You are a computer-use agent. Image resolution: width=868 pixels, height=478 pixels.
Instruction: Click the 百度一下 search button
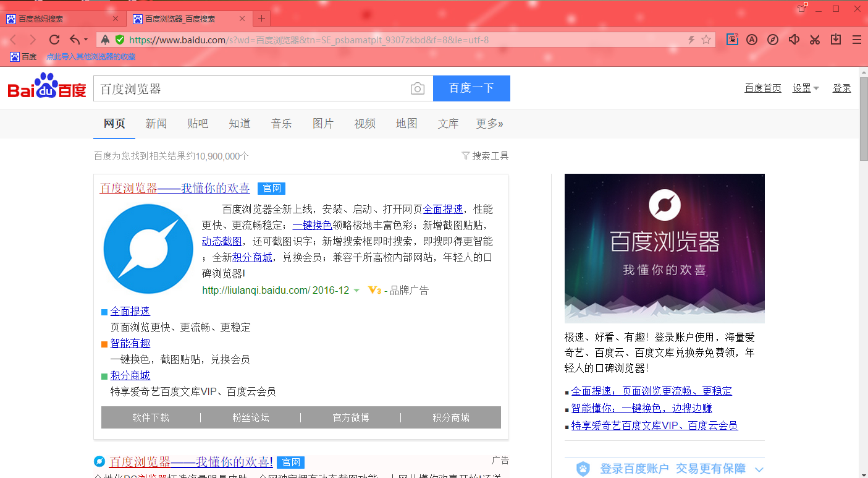(x=471, y=88)
